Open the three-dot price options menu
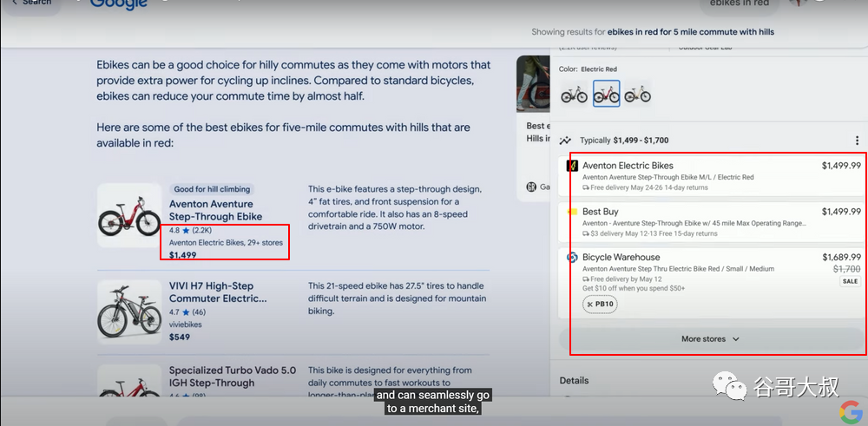868x426 pixels. tap(857, 141)
